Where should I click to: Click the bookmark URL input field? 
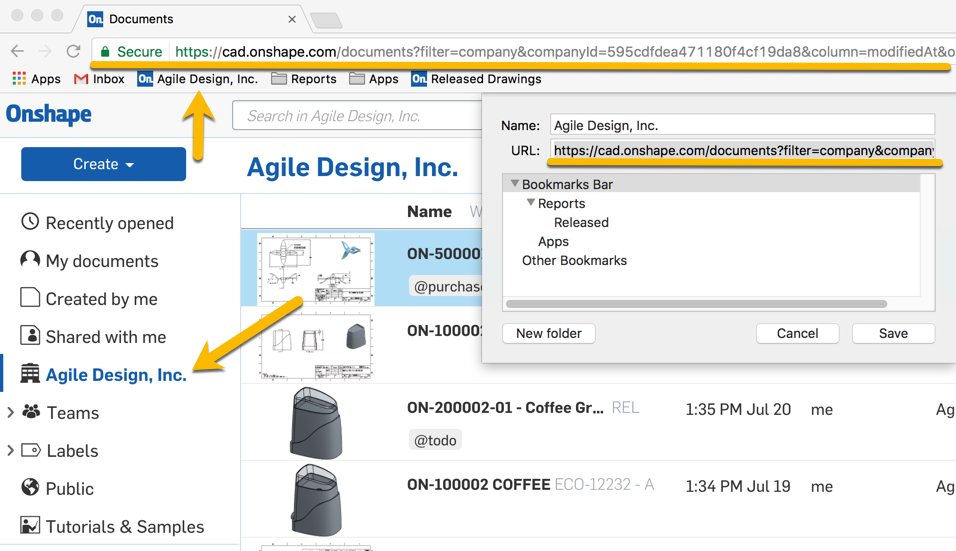(742, 150)
